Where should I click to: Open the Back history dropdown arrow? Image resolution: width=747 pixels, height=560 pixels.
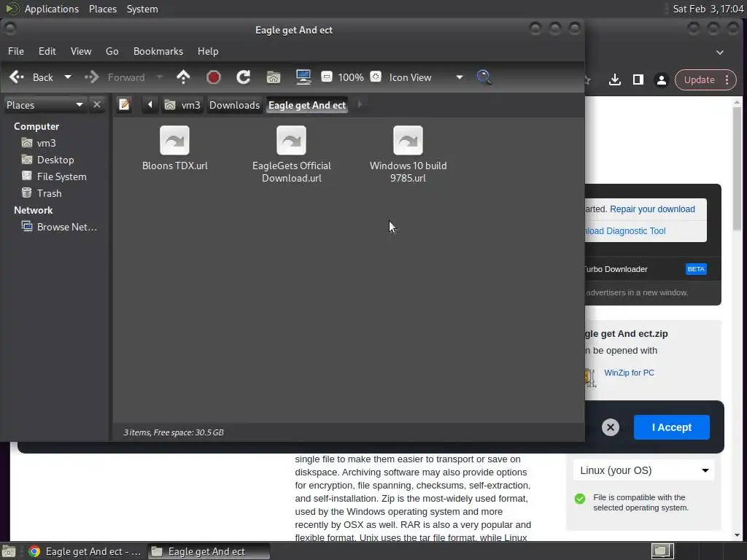pyautogui.click(x=68, y=77)
